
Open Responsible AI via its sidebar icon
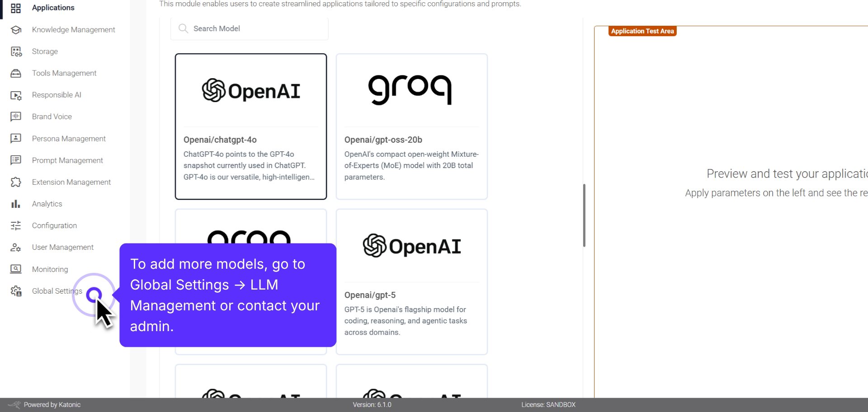pyautogui.click(x=15, y=95)
